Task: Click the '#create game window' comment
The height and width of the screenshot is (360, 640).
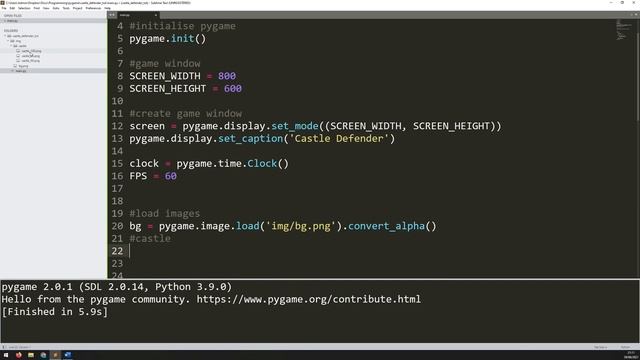Action: coord(186,113)
